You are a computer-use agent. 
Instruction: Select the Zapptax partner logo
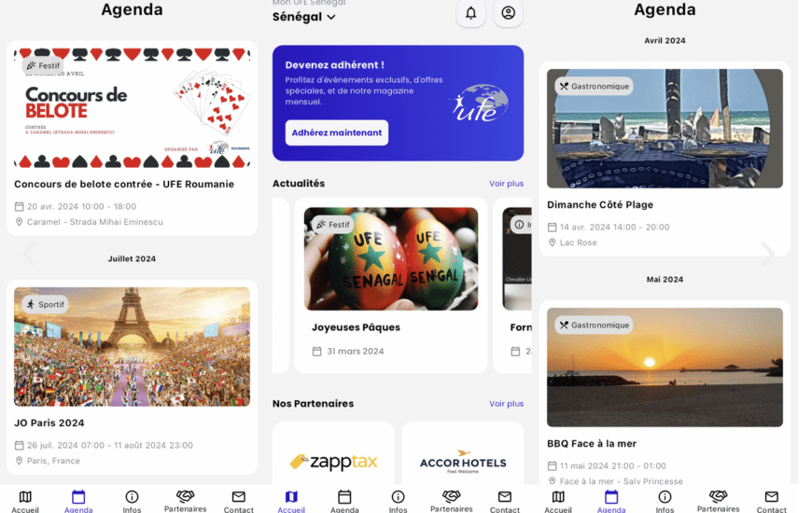tap(333, 462)
